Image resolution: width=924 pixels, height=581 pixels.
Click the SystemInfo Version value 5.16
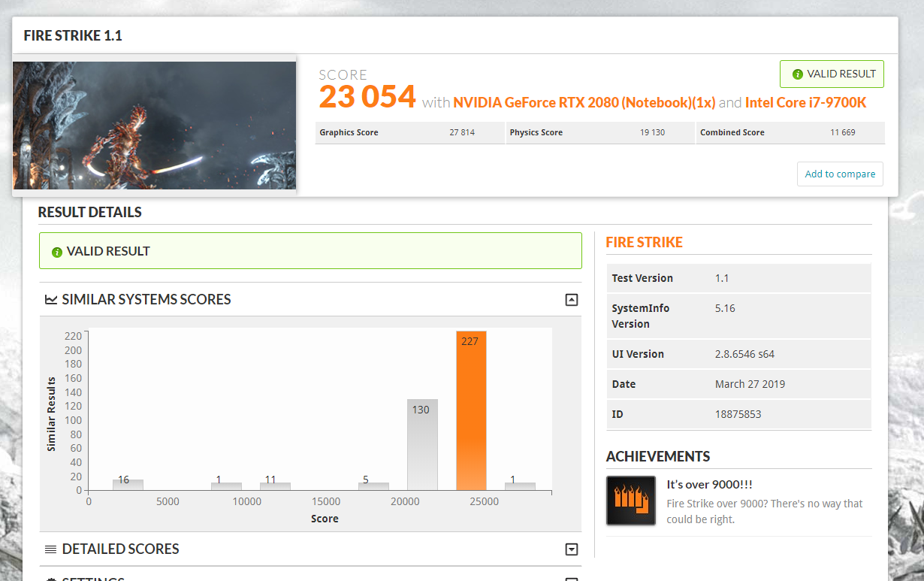pos(725,308)
